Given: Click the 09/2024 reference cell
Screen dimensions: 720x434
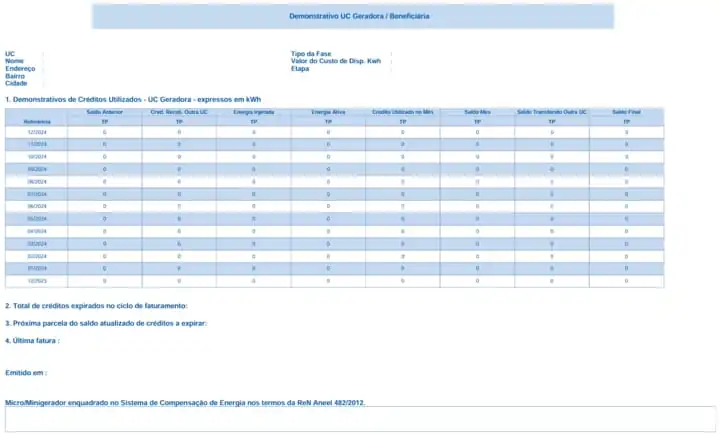Looking at the screenshot, I should tap(37, 169).
